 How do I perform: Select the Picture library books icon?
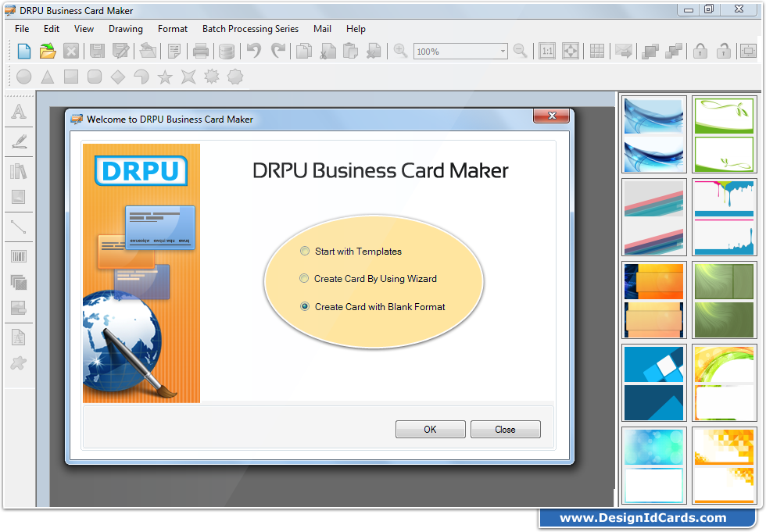pyautogui.click(x=19, y=171)
